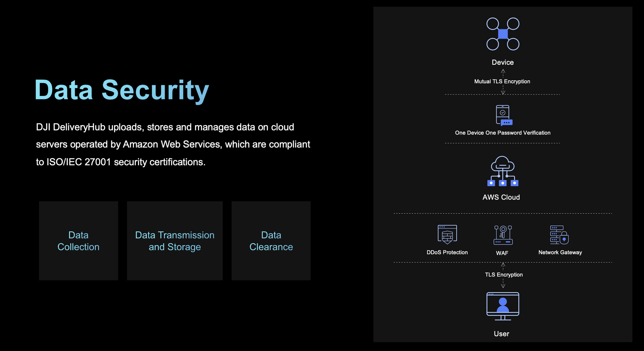Click the 'TLS Encryption' label near User
The image size is (644, 351).
[504, 275]
